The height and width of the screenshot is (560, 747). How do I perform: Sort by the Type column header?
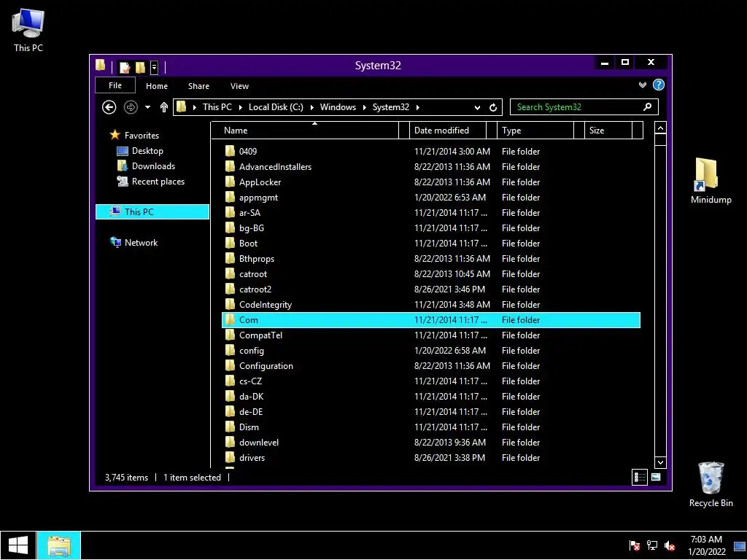coord(535,131)
